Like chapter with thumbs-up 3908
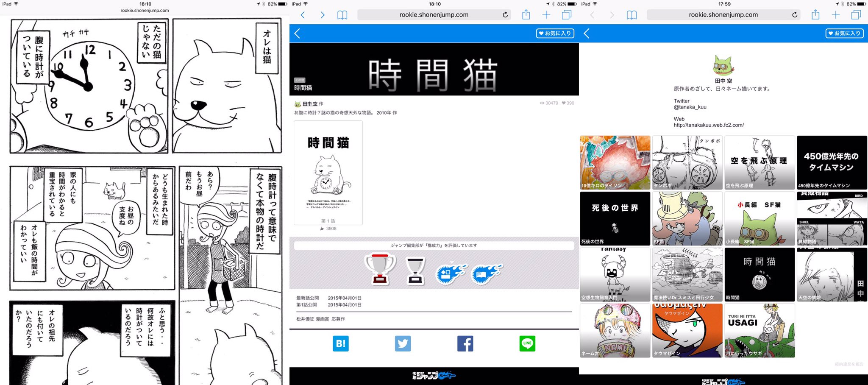868x385 pixels. coord(328,229)
